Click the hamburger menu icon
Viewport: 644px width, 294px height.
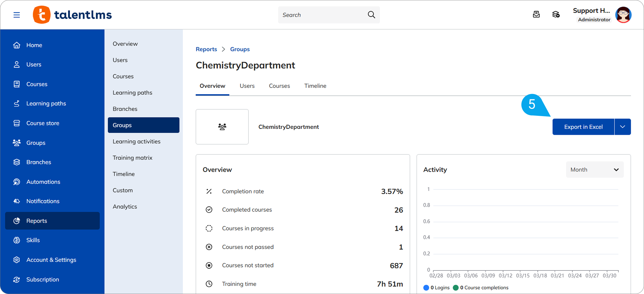[17, 15]
